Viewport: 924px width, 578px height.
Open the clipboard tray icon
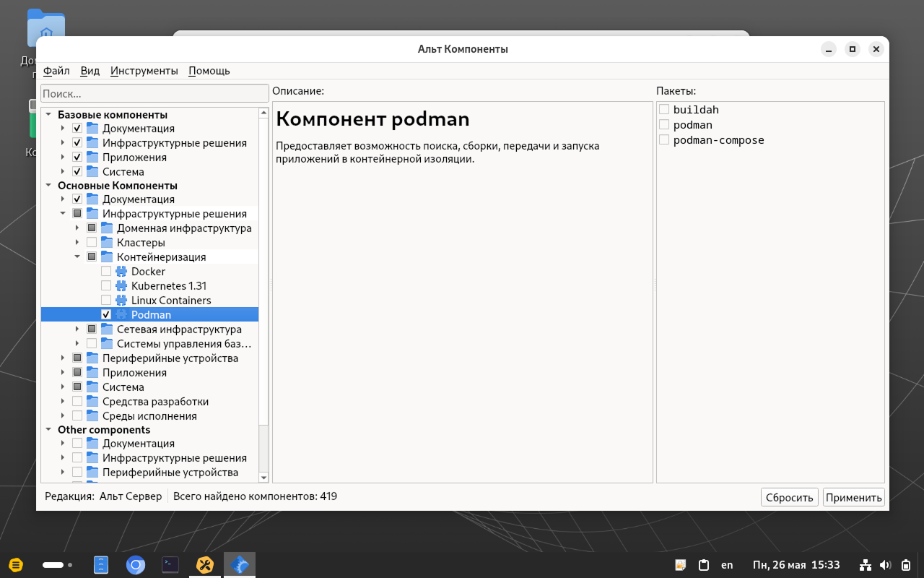pyautogui.click(x=704, y=565)
